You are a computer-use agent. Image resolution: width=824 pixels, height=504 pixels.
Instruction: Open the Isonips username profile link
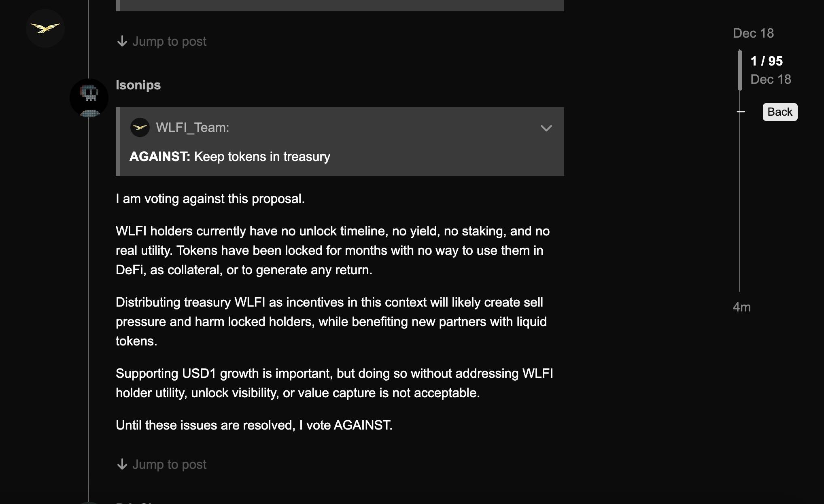click(x=138, y=85)
